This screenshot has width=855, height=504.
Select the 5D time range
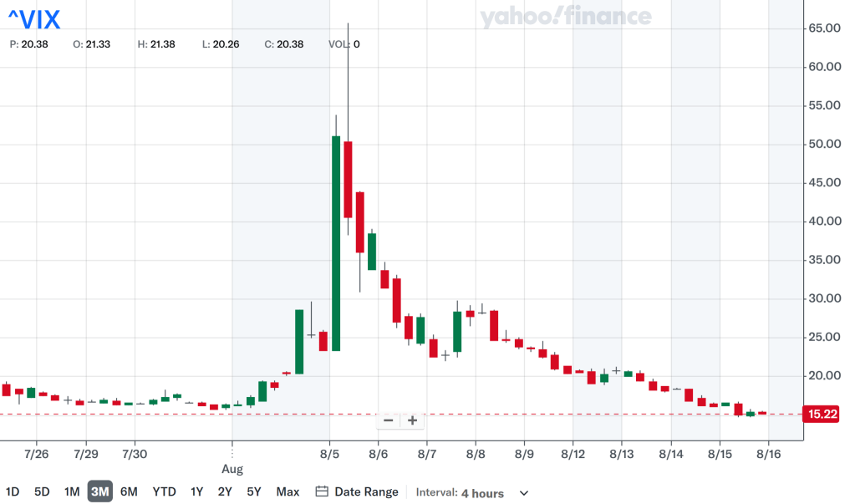click(x=42, y=492)
